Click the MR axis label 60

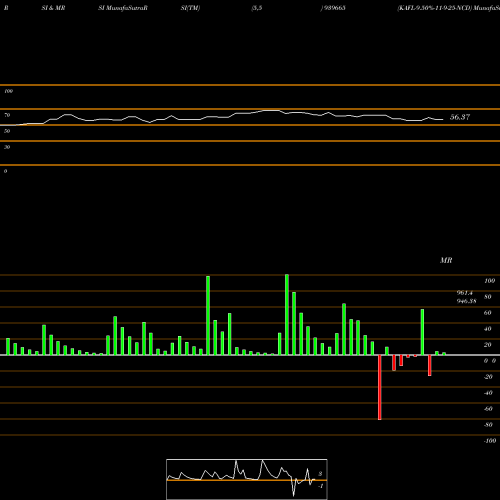pyautogui.click(x=488, y=313)
